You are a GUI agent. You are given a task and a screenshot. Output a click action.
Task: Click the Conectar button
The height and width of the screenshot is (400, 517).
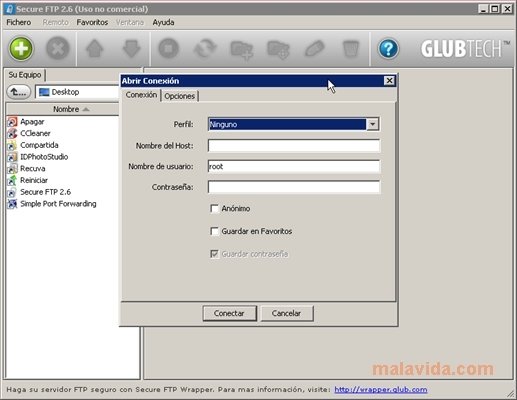(x=229, y=313)
